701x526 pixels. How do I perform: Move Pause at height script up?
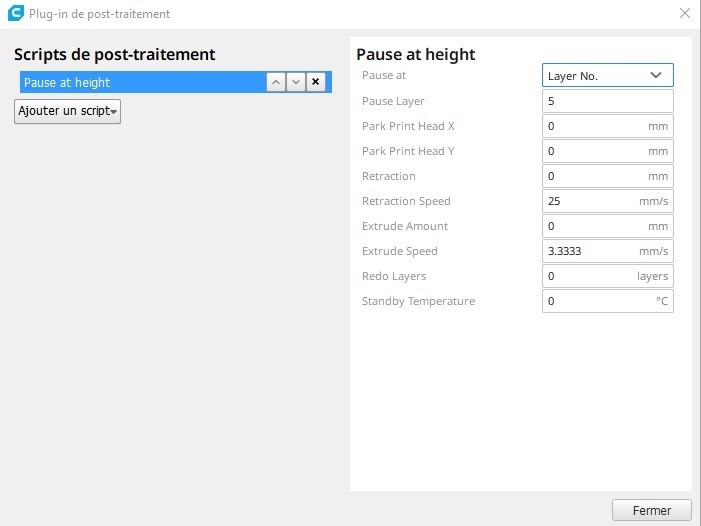[276, 82]
